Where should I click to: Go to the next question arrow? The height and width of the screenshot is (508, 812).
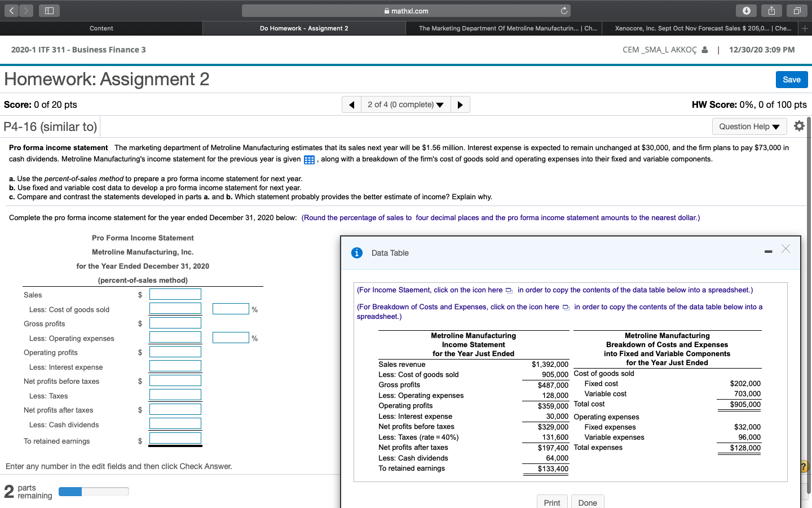click(x=460, y=104)
